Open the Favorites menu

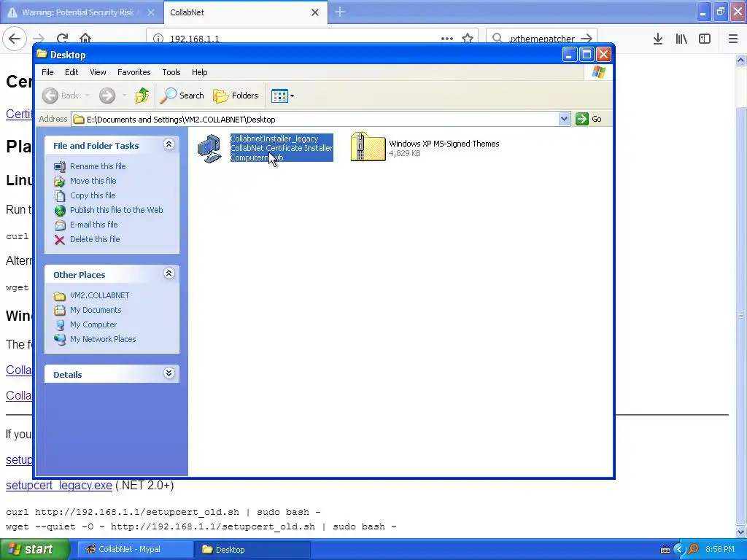point(134,72)
